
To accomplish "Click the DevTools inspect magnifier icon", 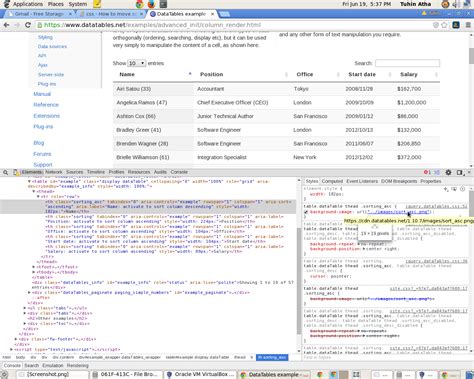I will [x=6, y=172].
